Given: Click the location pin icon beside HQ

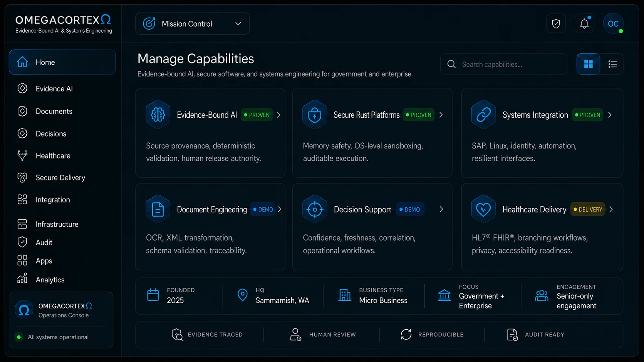Looking at the screenshot, I should (243, 295).
